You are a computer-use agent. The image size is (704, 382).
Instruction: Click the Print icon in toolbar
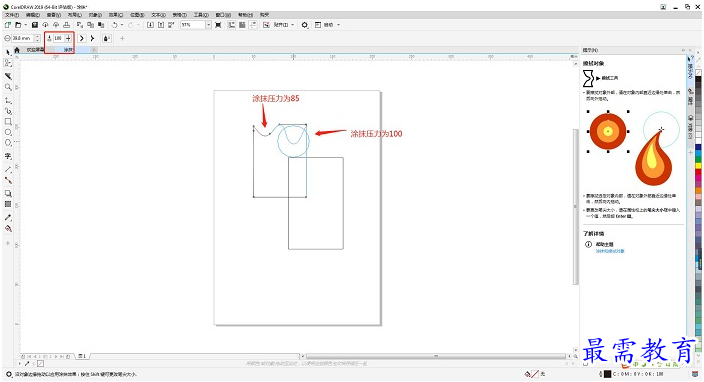pyautogui.click(x=66, y=25)
